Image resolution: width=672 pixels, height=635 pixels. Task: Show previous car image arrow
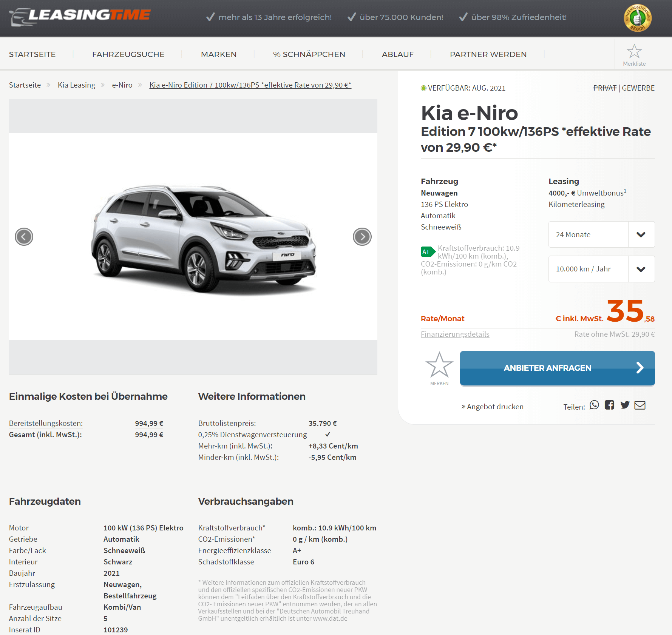pyautogui.click(x=24, y=237)
